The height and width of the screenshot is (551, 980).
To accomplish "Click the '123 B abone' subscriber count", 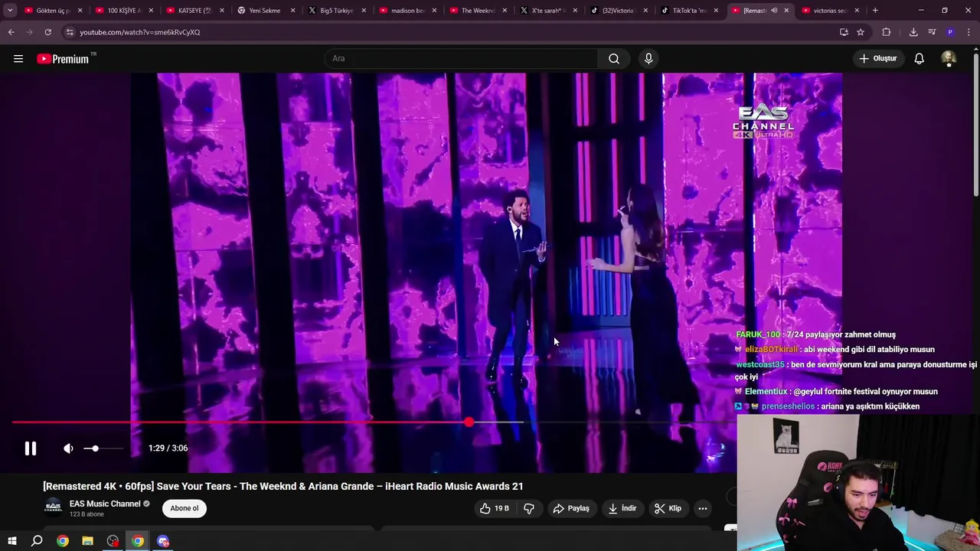I will tap(87, 514).
